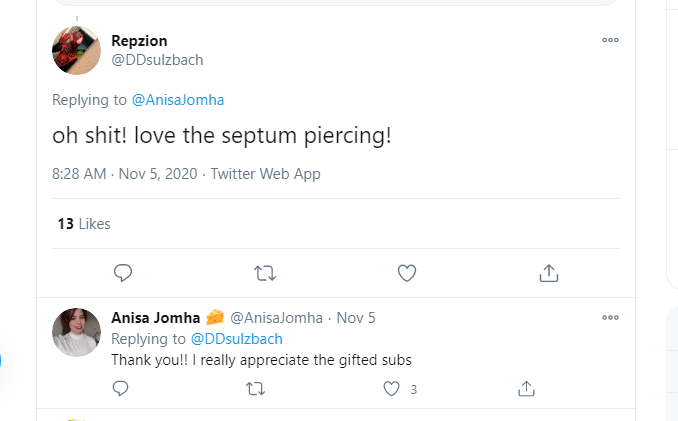Open the @DDsulzbach mention in the reply

(237, 339)
